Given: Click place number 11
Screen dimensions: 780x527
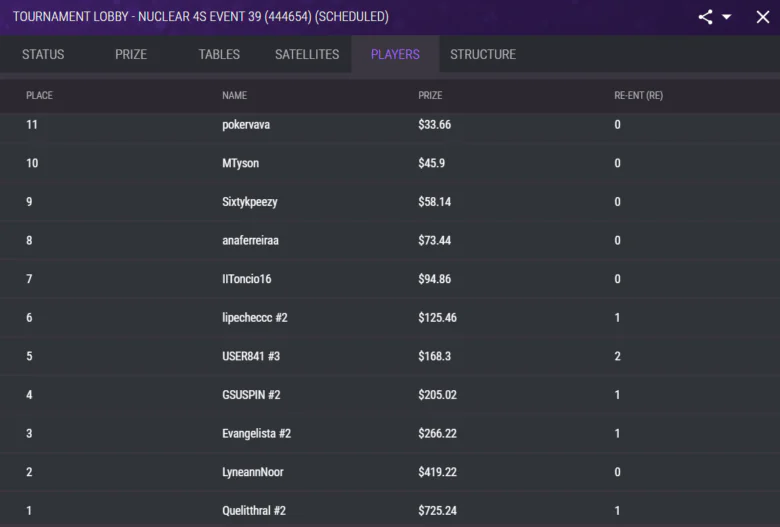Looking at the screenshot, I should coord(32,124).
